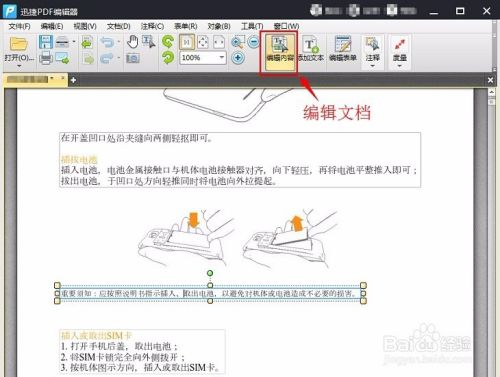500x377 pixels.
Task: Close the open document tab
Action: [x=62, y=78]
